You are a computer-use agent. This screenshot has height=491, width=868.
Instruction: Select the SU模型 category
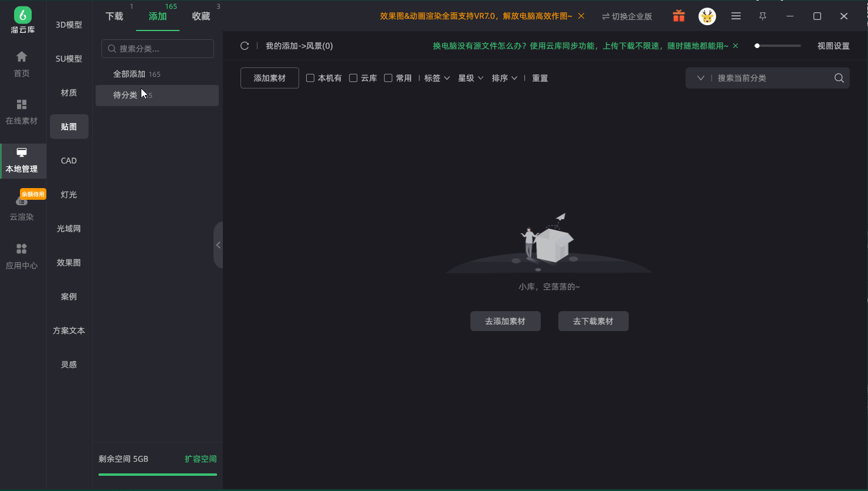click(x=69, y=59)
